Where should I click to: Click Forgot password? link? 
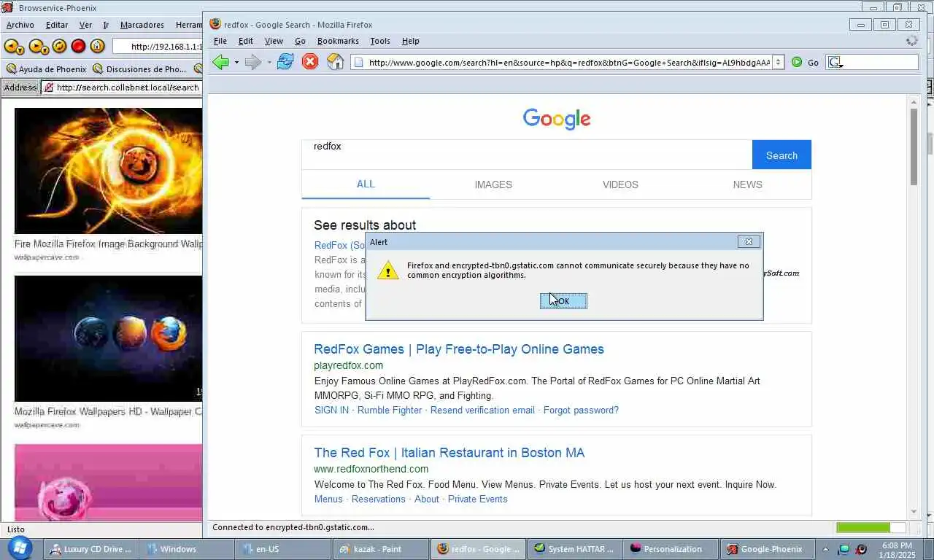click(x=581, y=410)
